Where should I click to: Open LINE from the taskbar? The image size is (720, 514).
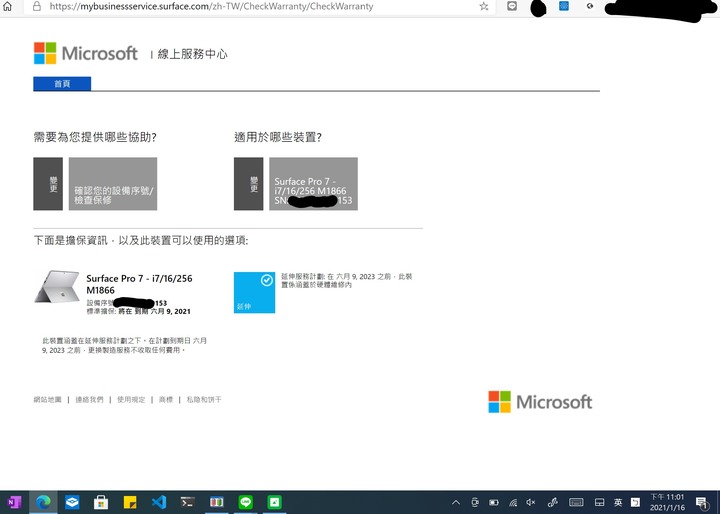tap(246, 502)
